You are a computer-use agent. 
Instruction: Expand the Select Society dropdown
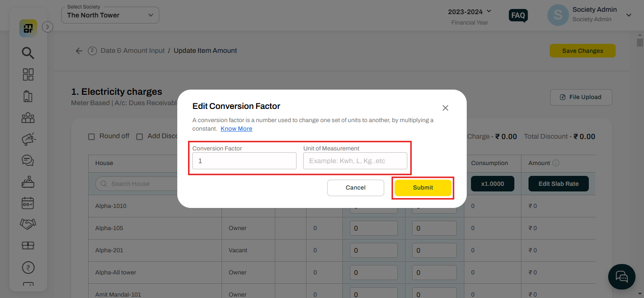pyautogui.click(x=110, y=15)
